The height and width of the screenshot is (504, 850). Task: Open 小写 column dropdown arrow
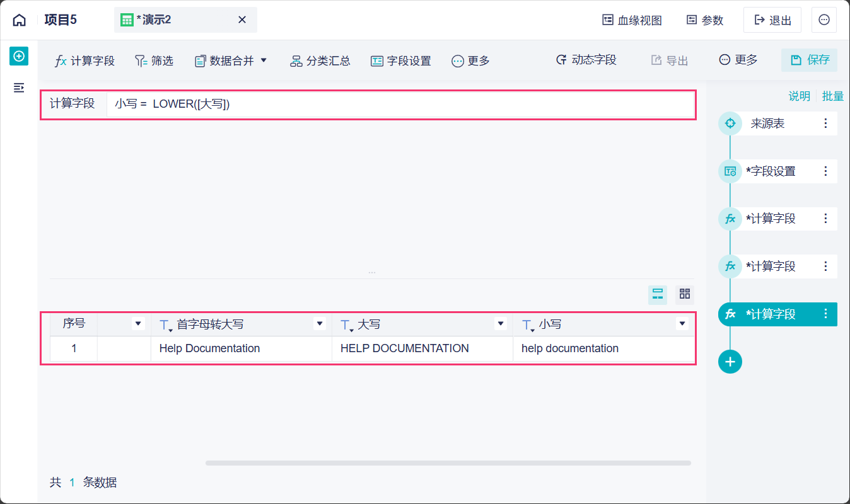coord(682,324)
